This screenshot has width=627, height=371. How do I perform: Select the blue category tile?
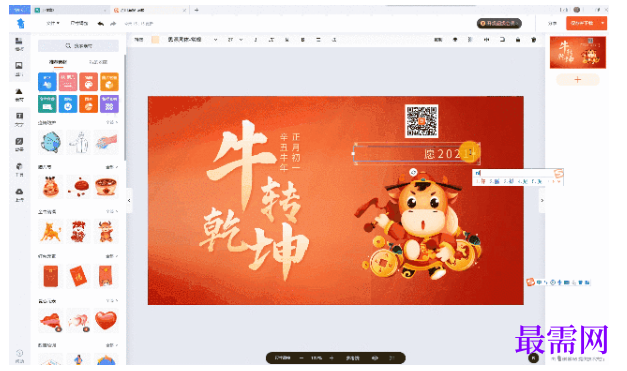pos(47,82)
